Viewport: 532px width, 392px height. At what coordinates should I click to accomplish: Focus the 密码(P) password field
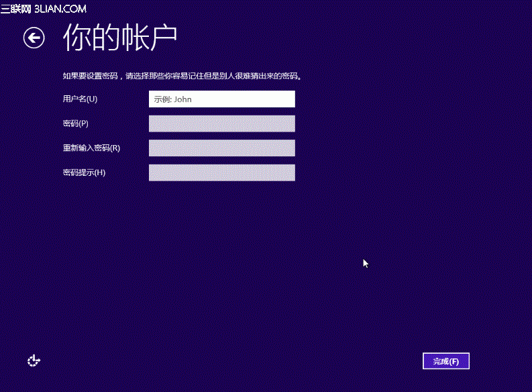(221, 124)
